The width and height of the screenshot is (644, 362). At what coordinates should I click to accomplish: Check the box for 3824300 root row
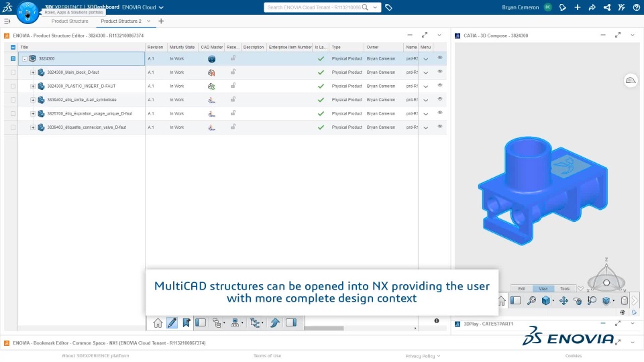13,59
